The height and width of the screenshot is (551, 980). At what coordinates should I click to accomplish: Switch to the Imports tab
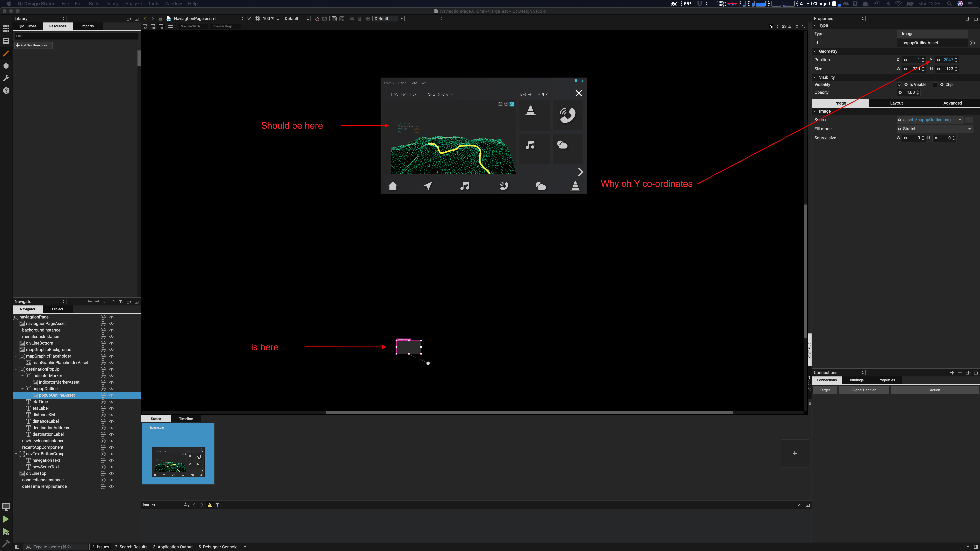[87, 26]
